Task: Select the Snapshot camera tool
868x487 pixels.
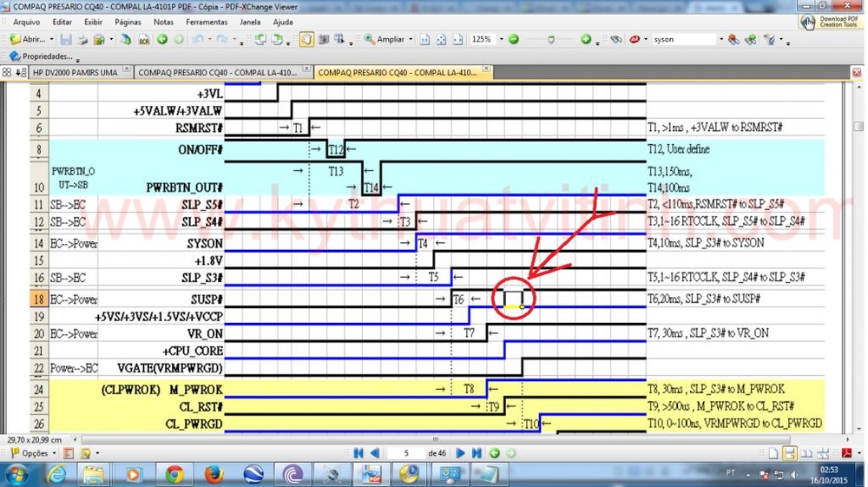Action: pos(323,39)
